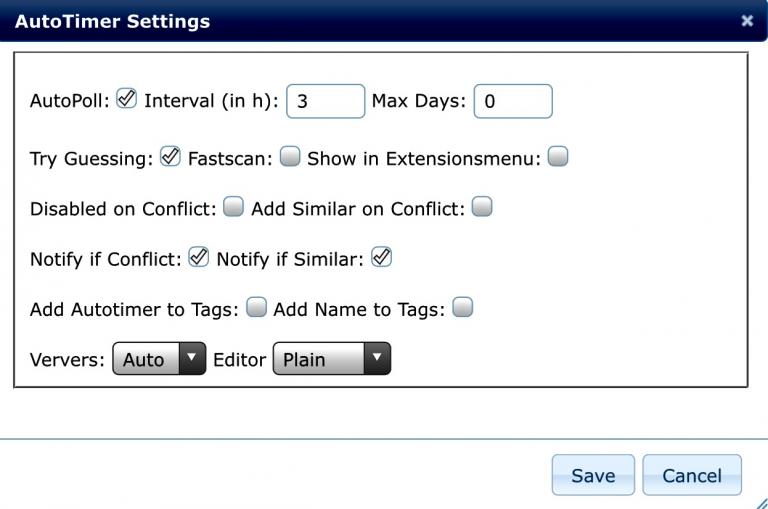Open the Editor Plain dropdown
Screen dimensions: 768x509
tap(330, 359)
